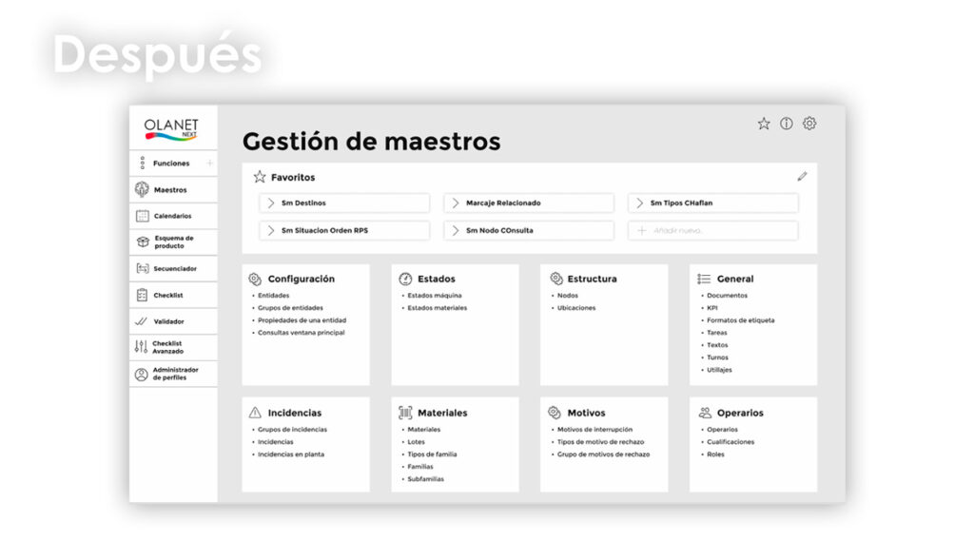
Task: Select the Esquema de producto box icon
Action: 142,242
